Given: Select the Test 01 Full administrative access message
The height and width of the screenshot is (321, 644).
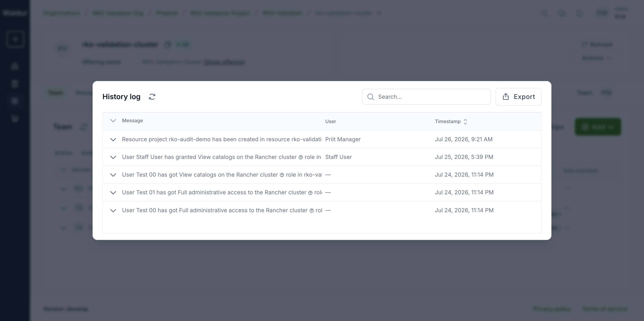Looking at the screenshot, I should point(222,193).
